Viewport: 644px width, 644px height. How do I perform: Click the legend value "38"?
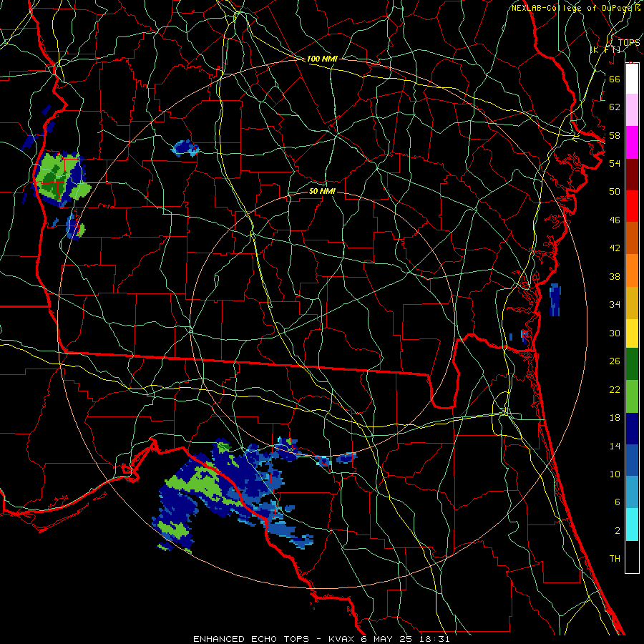point(615,276)
